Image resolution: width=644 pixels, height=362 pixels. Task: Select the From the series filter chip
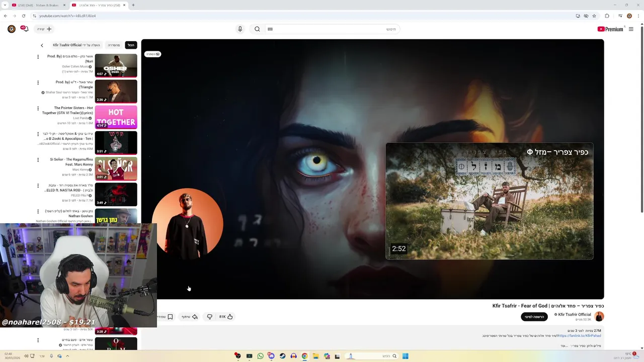pyautogui.click(x=114, y=45)
